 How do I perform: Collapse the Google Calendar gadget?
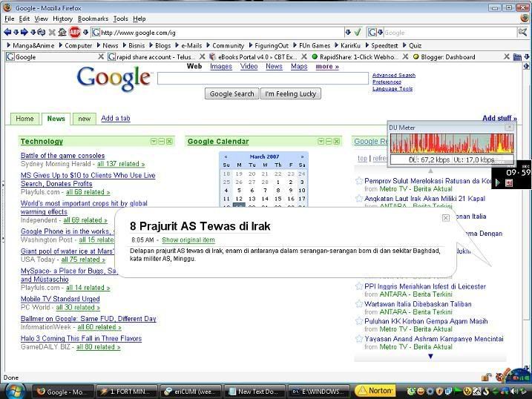coord(328,141)
